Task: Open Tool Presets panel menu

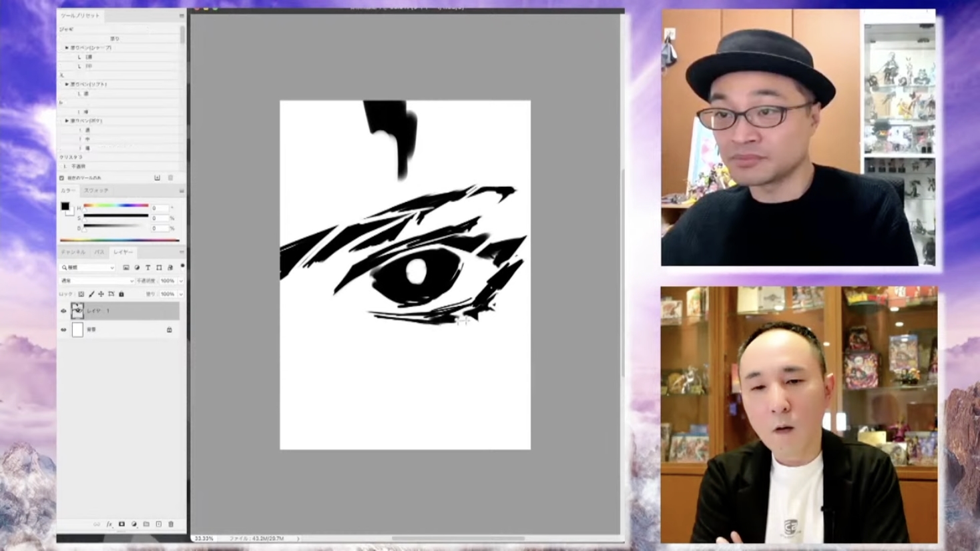Action: (182, 15)
